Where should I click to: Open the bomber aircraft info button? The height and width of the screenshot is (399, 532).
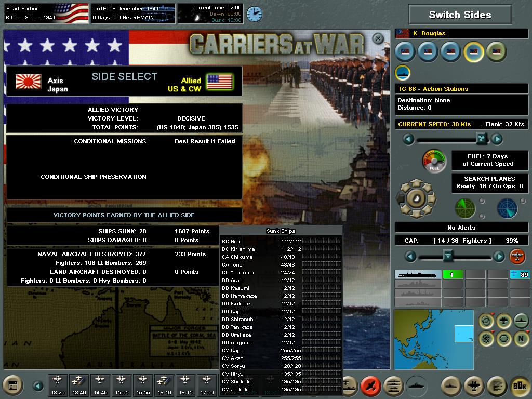tap(474, 386)
